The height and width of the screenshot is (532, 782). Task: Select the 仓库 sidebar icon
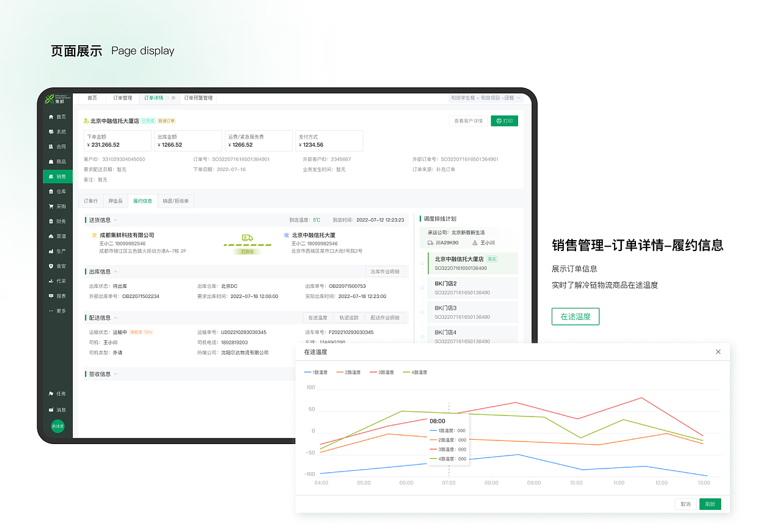tap(58, 191)
